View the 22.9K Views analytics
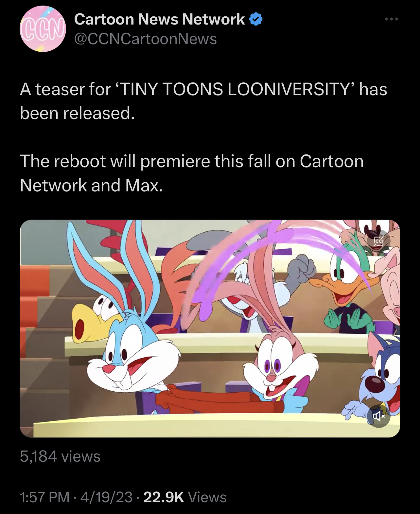 pyautogui.click(x=185, y=497)
